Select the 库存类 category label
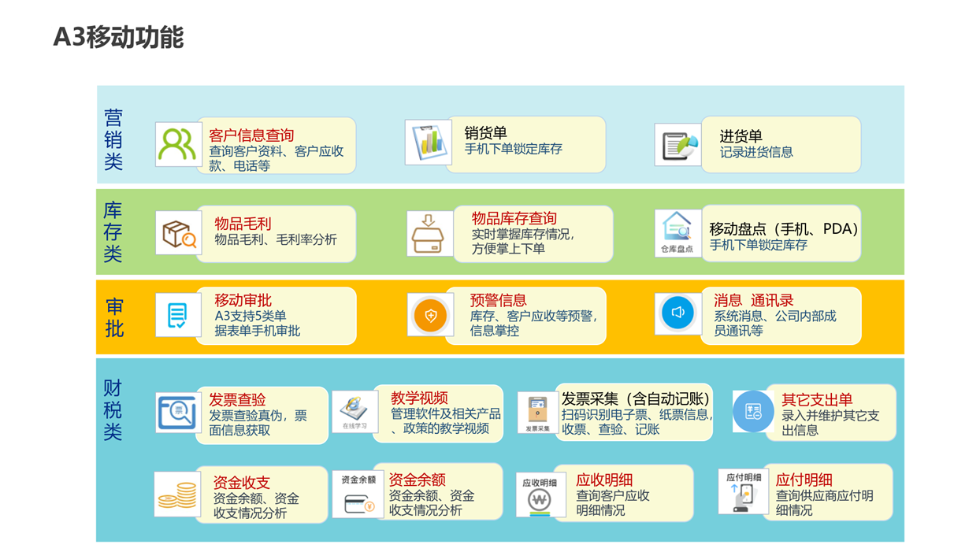This screenshot has height=552, width=980. pos(114,232)
